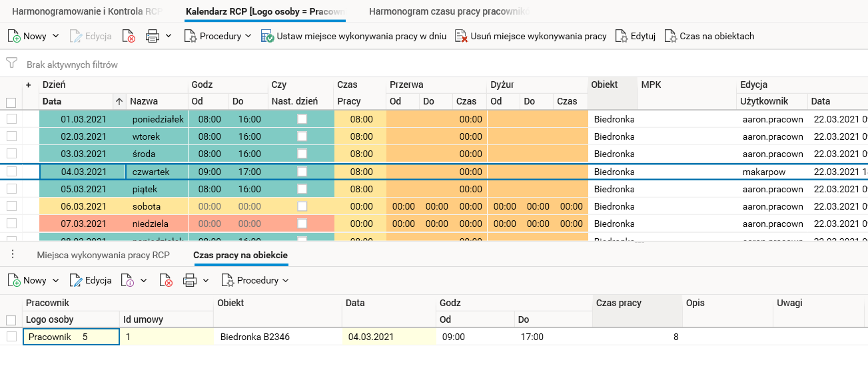Expand the lower printer dropdown arrow
This screenshot has width=868, height=366.
pos(206,280)
